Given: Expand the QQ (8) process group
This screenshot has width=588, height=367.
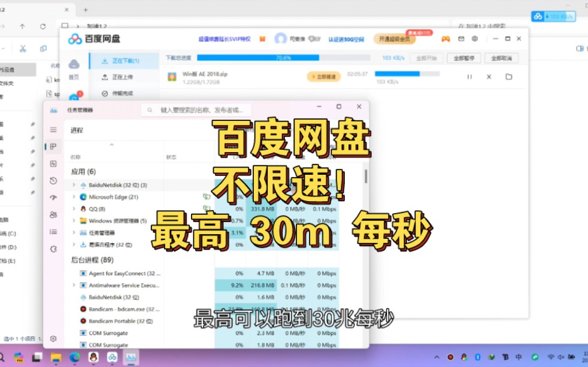Looking at the screenshot, I should [74, 209].
